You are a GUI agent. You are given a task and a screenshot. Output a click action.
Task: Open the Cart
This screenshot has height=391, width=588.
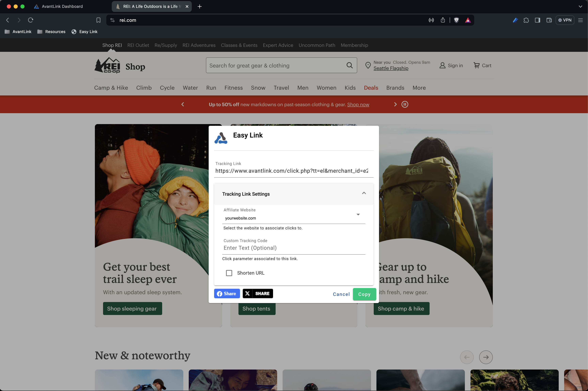pyautogui.click(x=482, y=65)
